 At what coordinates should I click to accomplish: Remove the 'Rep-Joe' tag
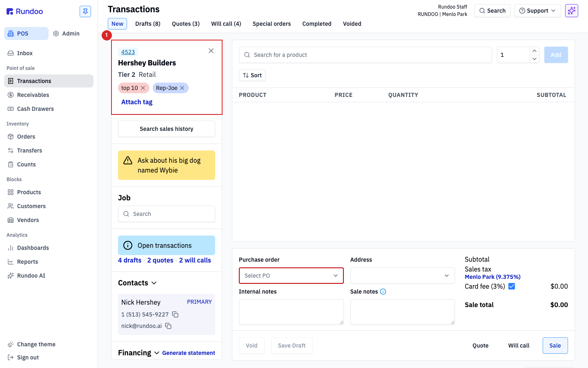click(182, 88)
